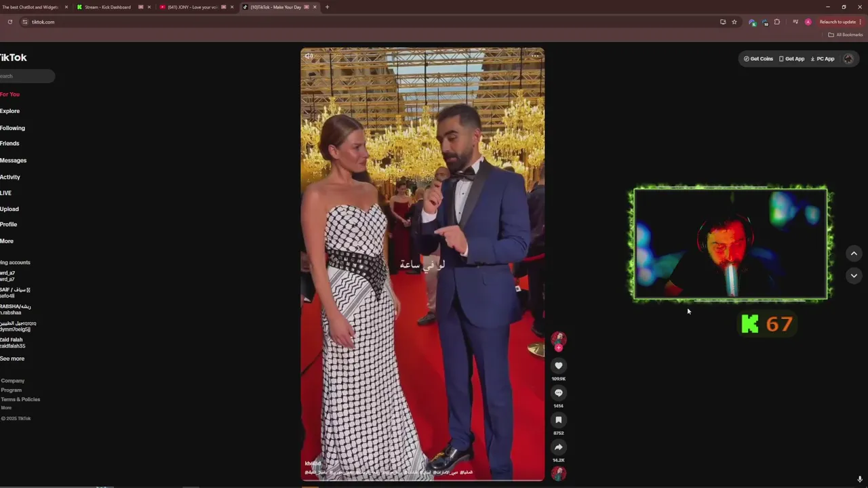Open the Zaid Falah following account
The width and height of the screenshot is (868, 488).
(x=13, y=343)
